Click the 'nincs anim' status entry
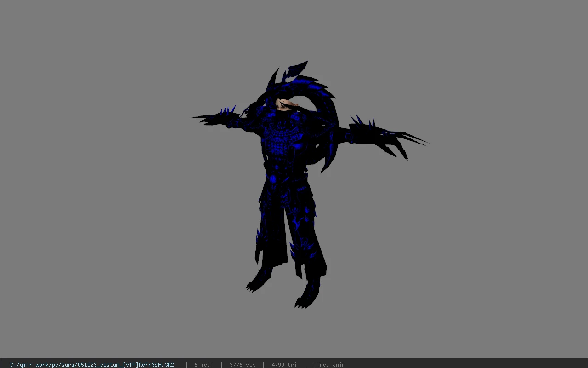This screenshot has height=368, width=588. point(329,365)
